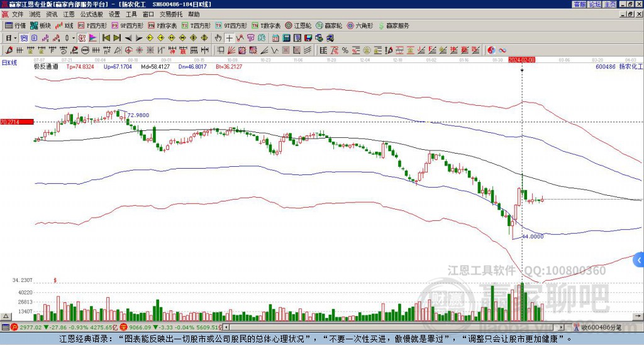The height and width of the screenshot is (345, 644).
Task: Select the red crosshair target tool
Action: 128,50
